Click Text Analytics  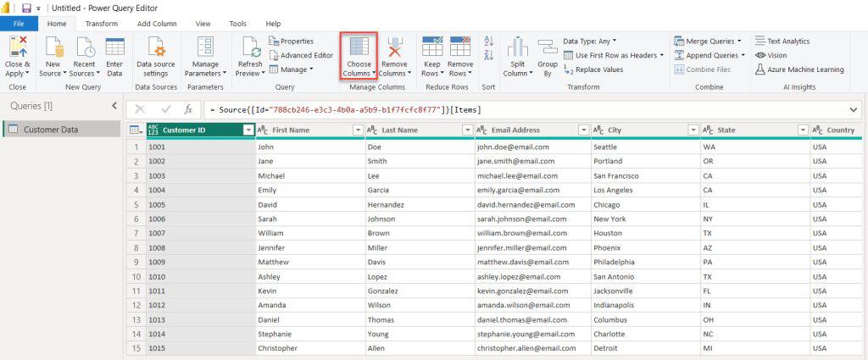pyautogui.click(x=782, y=41)
